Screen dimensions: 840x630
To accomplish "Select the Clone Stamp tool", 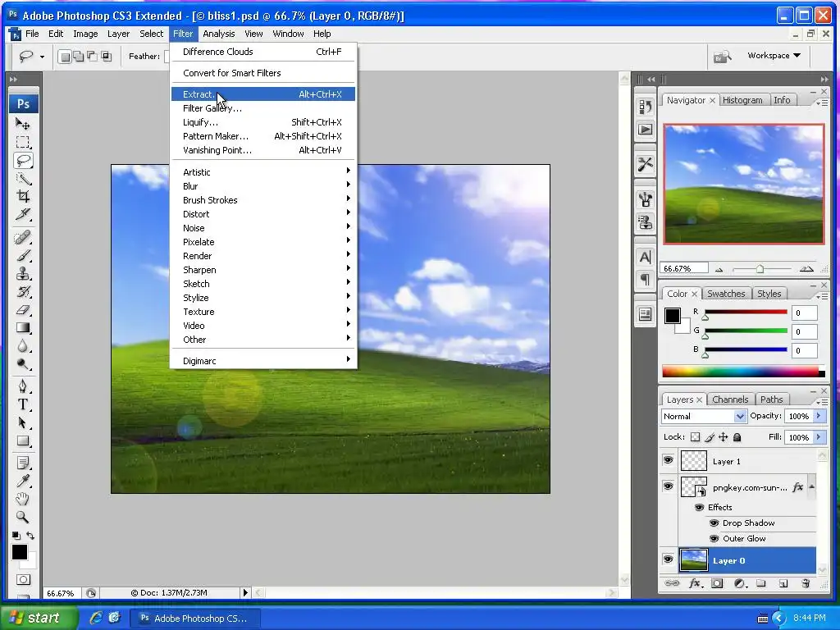I will pos(22,274).
